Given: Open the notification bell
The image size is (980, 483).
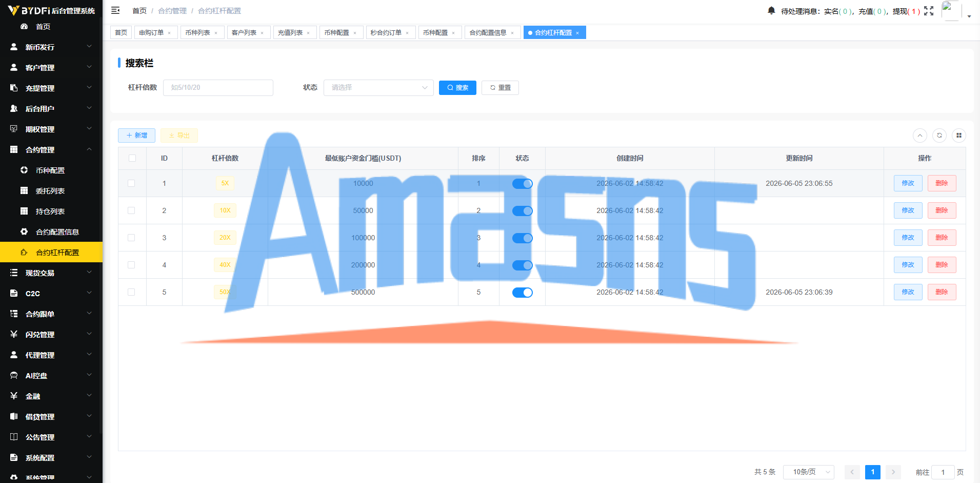Looking at the screenshot, I should coord(771,11).
